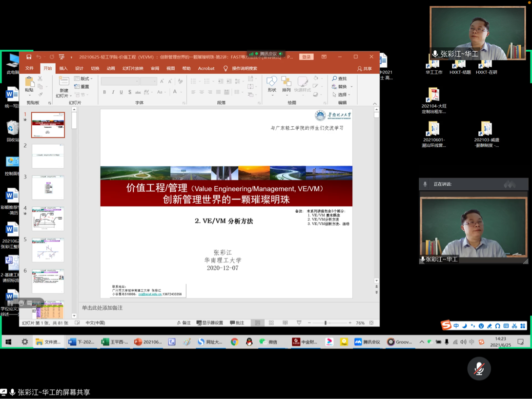Expand the 版式 layout dropdown
532x399 pixels.
coord(84,79)
